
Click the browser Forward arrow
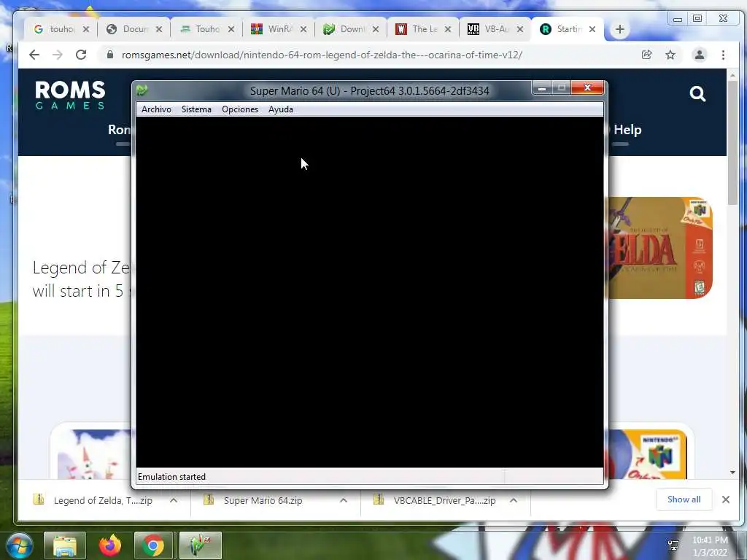tap(57, 55)
